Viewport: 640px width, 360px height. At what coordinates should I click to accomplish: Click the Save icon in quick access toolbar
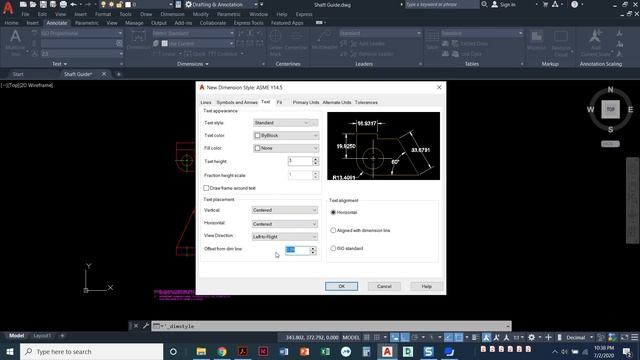pyautogui.click(x=43, y=4)
